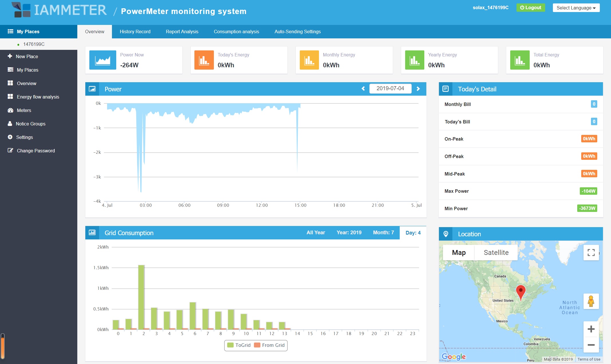Switch to Consumption analysis tab

coord(236,32)
